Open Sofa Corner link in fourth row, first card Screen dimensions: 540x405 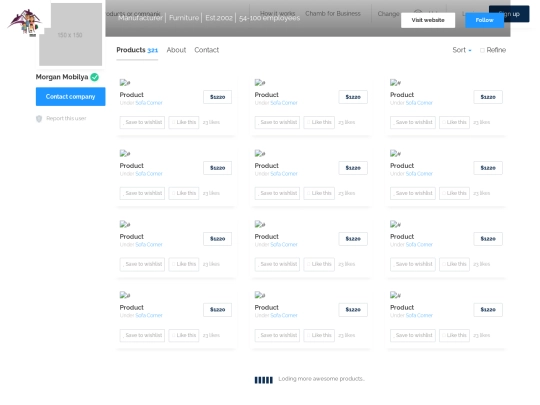[149, 315]
